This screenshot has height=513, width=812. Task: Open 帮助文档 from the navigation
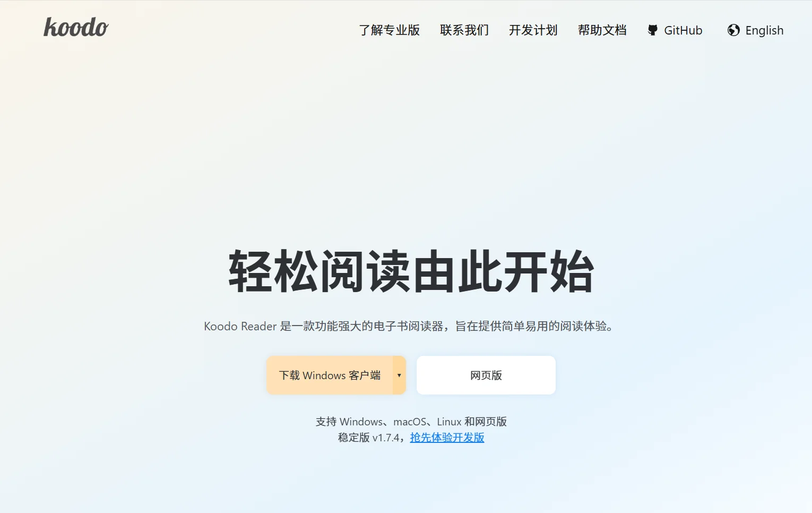[x=602, y=30]
